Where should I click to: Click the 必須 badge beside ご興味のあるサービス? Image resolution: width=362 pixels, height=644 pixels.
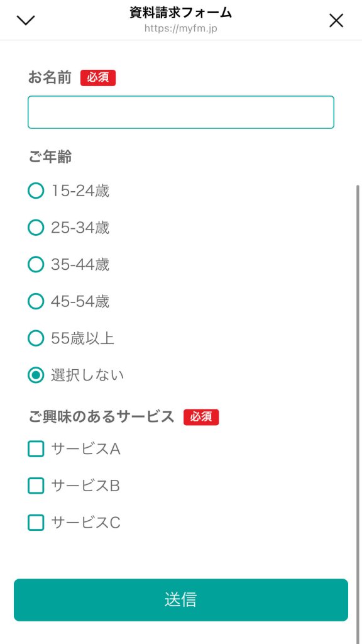(201, 417)
